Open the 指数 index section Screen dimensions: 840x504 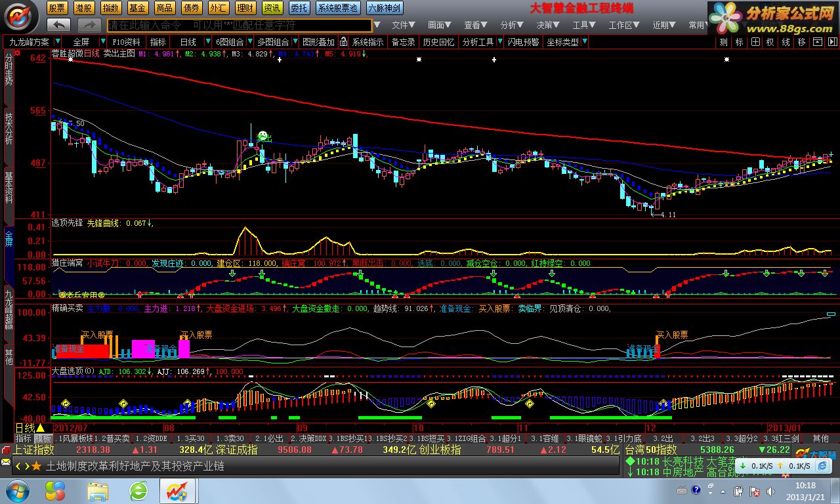tap(111, 8)
